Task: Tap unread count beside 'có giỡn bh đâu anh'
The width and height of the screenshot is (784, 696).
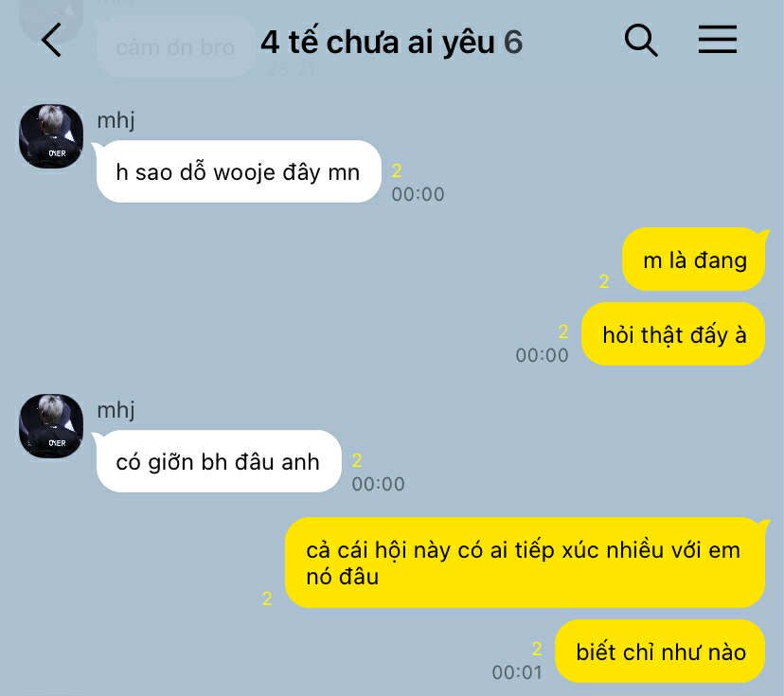Action: click(357, 460)
